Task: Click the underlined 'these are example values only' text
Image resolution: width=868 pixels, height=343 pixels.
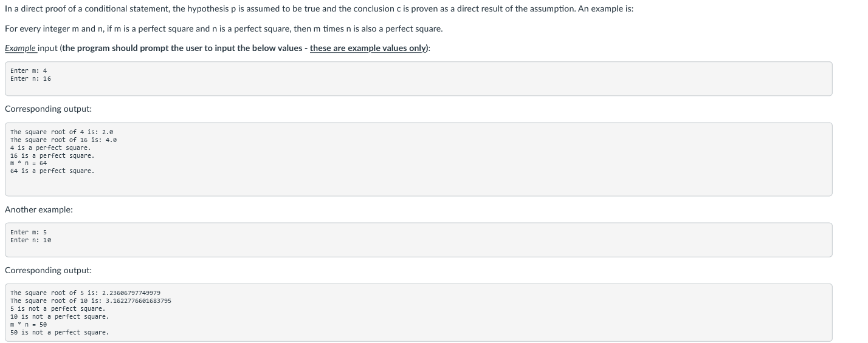Action: click(x=368, y=48)
